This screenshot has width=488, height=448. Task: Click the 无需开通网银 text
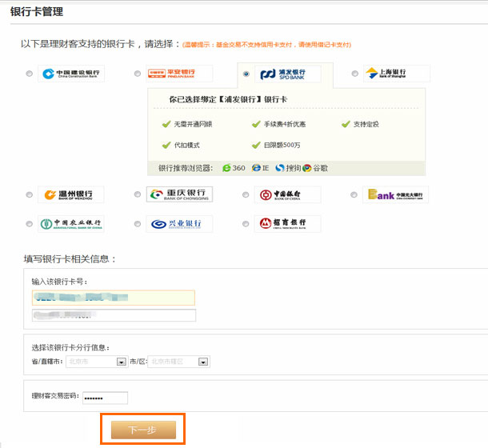pos(193,124)
